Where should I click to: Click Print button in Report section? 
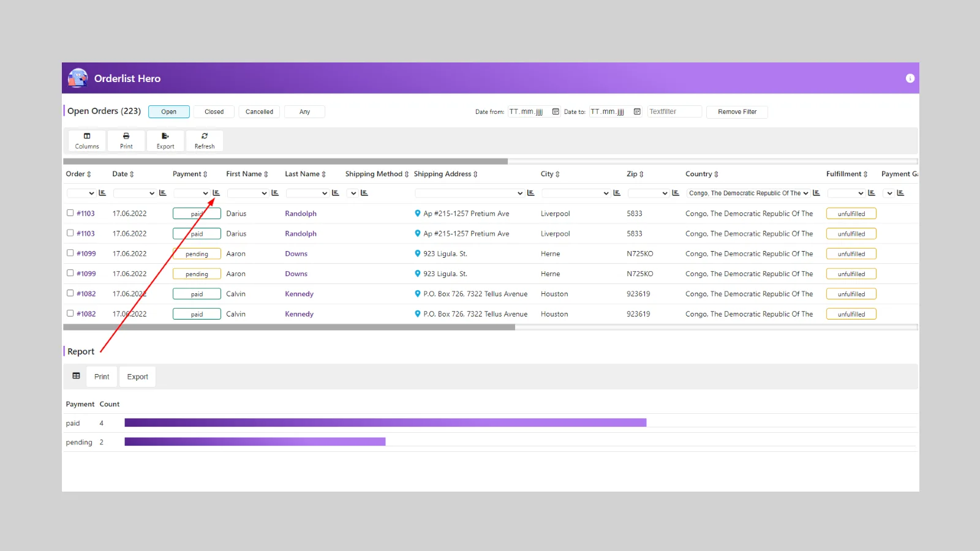pos(102,377)
